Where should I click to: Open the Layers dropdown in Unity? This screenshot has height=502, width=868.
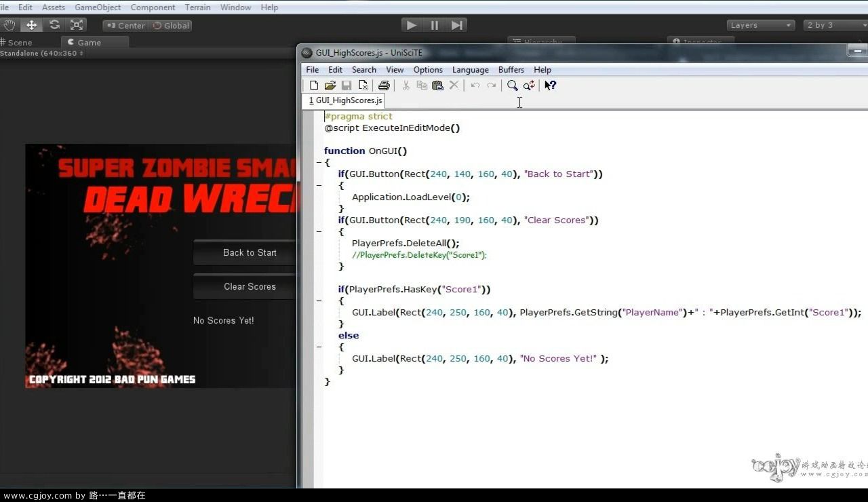(760, 25)
